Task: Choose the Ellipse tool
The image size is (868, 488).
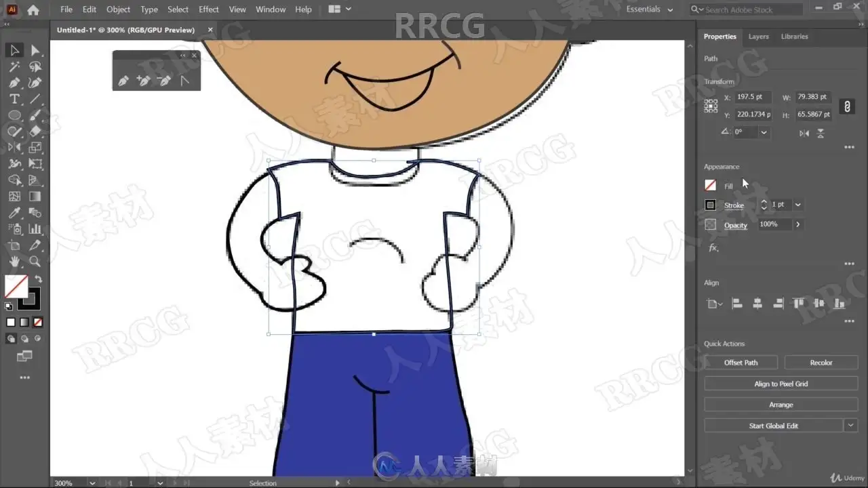Action: click(14, 115)
